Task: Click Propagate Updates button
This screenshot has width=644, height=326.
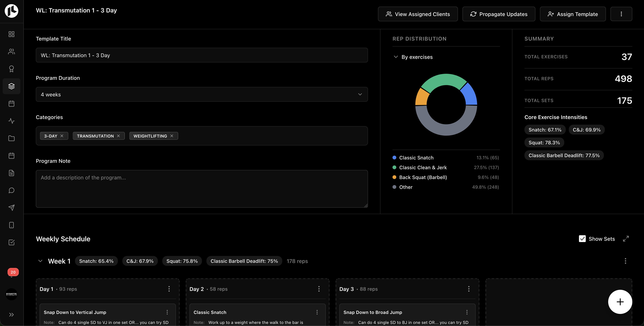Action: [499, 14]
